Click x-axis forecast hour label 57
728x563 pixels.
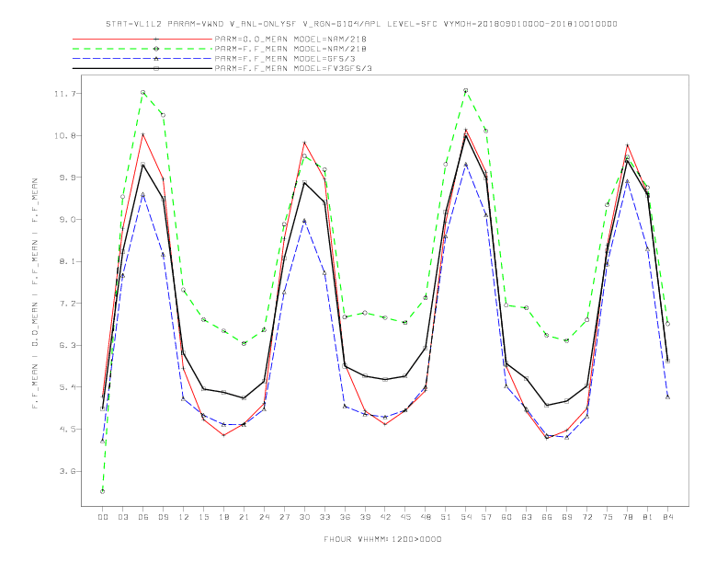[x=486, y=517]
